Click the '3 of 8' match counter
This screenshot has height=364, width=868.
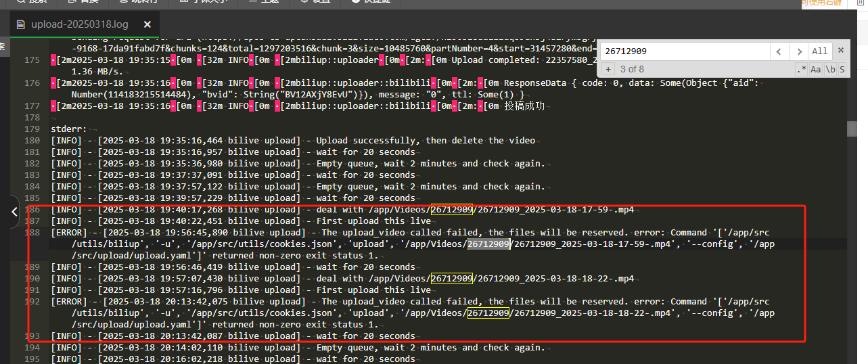click(x=632, y=69)
